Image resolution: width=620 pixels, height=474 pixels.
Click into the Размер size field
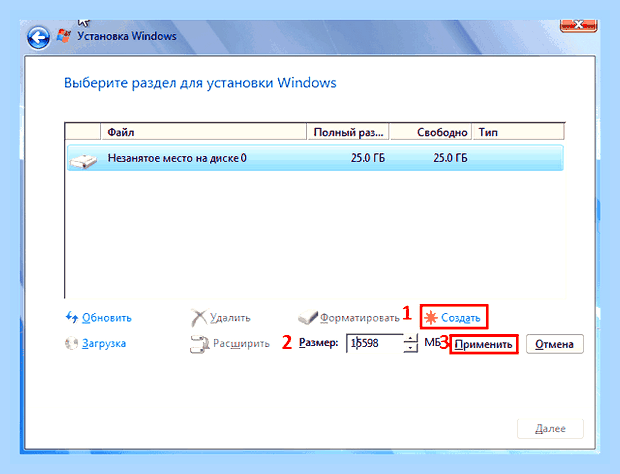pyautogui.click(x=374, y=343)
